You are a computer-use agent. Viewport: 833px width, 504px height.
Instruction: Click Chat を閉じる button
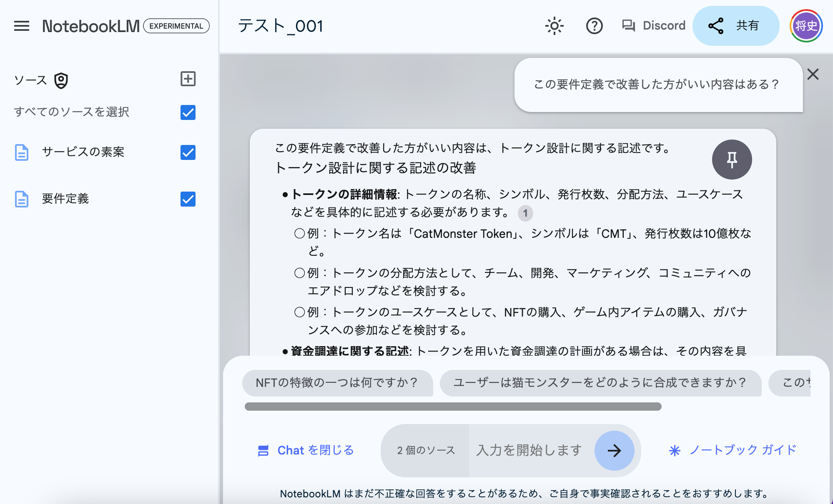point(306,450)
